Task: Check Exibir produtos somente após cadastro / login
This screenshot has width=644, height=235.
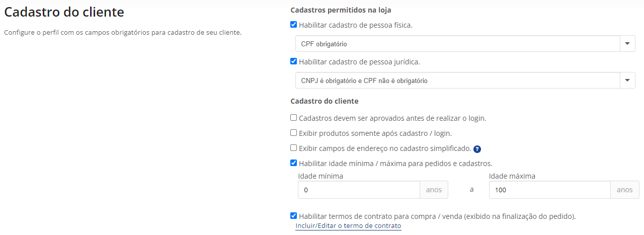Action: [x=294, y=133]
